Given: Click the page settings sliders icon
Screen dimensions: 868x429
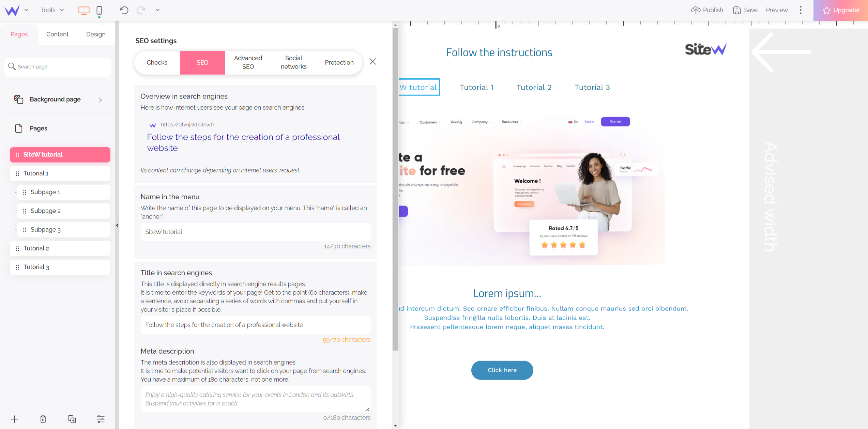Looking at the screenshot, I should 100,419.
